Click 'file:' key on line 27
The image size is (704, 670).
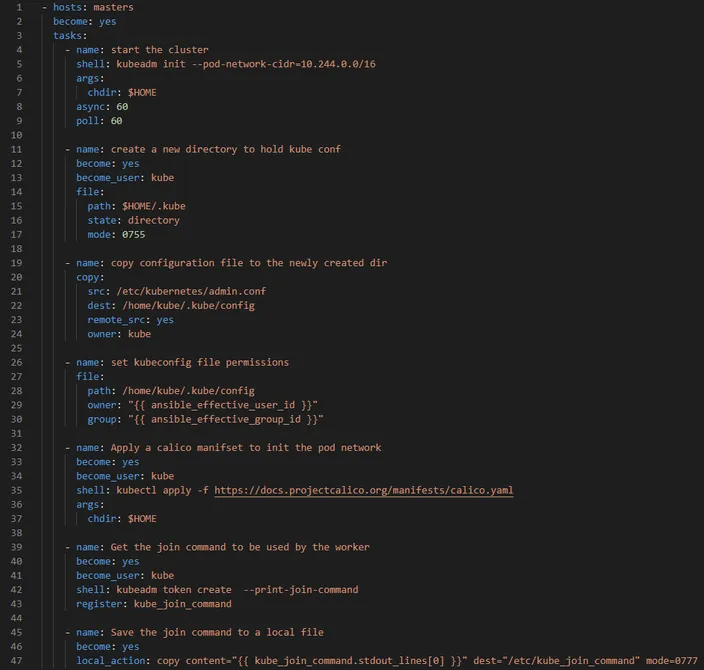click(90, 376)
